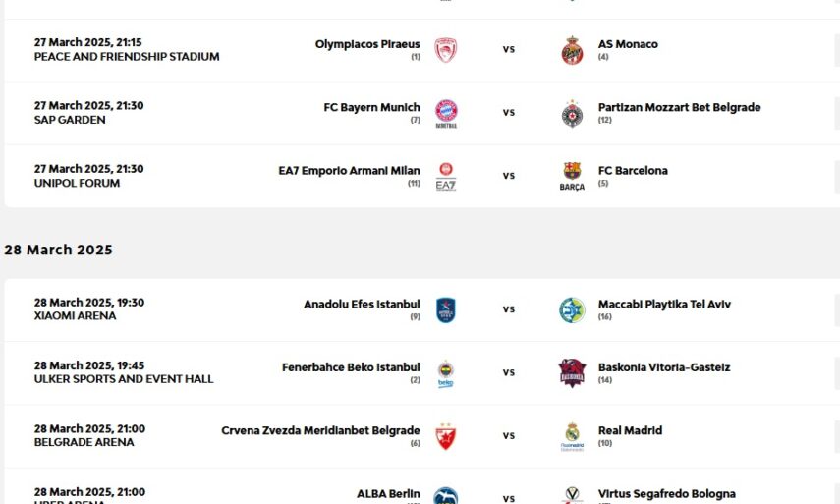Select the Fenerbahce Beko logo
Viewport: 840px width, 504px height.
446,373
